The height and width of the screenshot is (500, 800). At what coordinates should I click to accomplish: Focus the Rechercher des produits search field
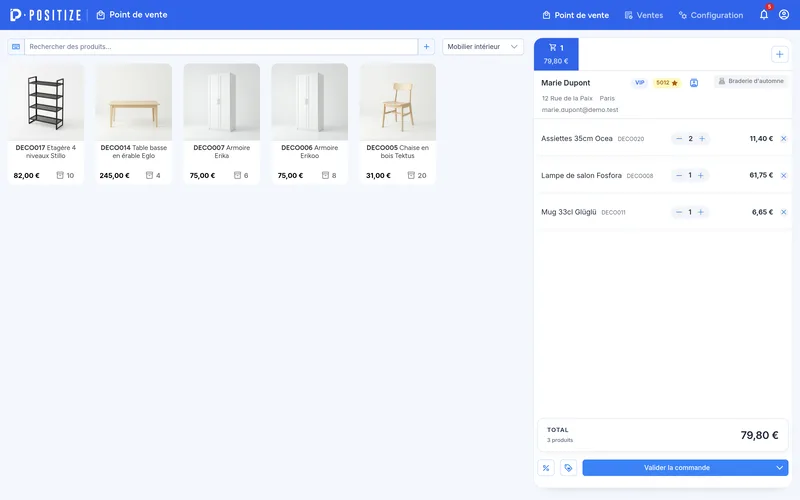(221, 46)
